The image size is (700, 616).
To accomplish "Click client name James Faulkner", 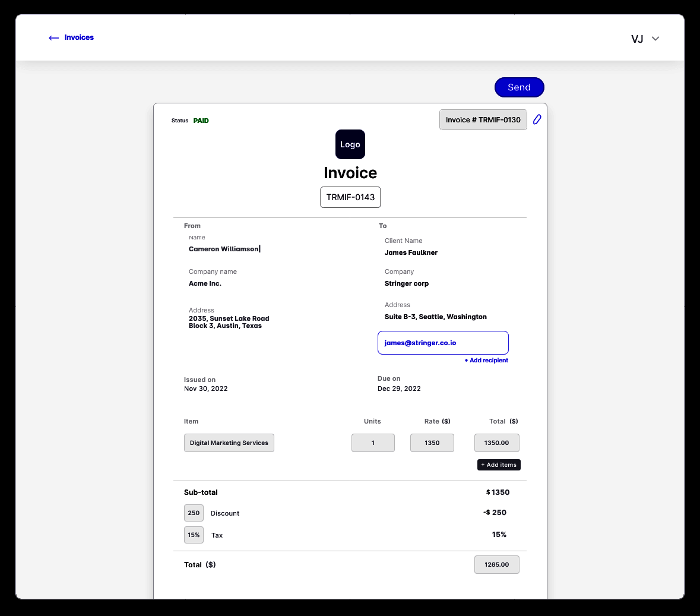I will pos(411,252).
